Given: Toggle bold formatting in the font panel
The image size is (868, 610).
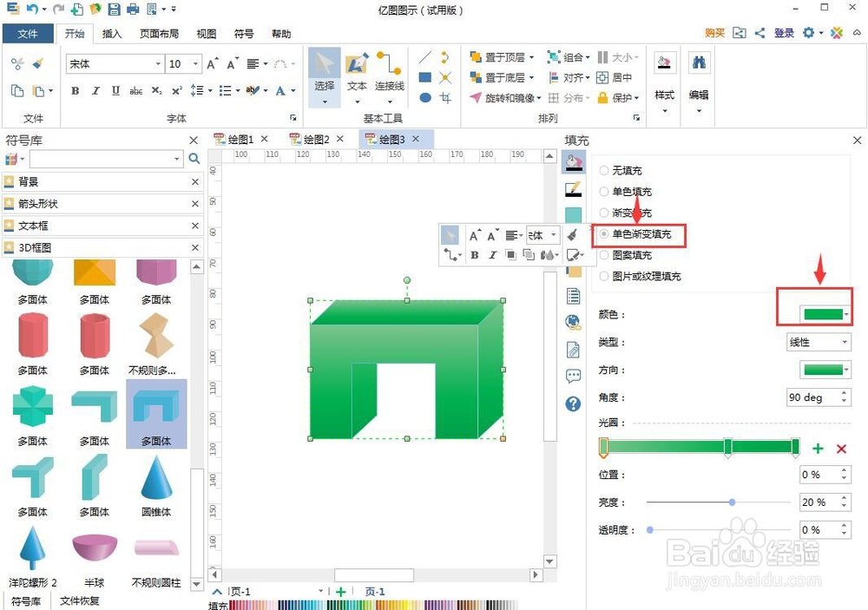Looking at the screenshot, I should coord(75,90).
